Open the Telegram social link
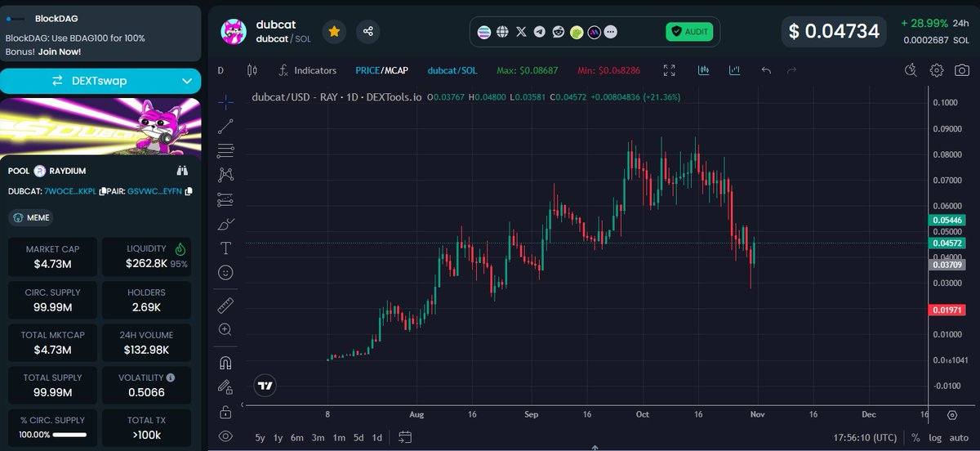980x451 pixels. (539, 32)
